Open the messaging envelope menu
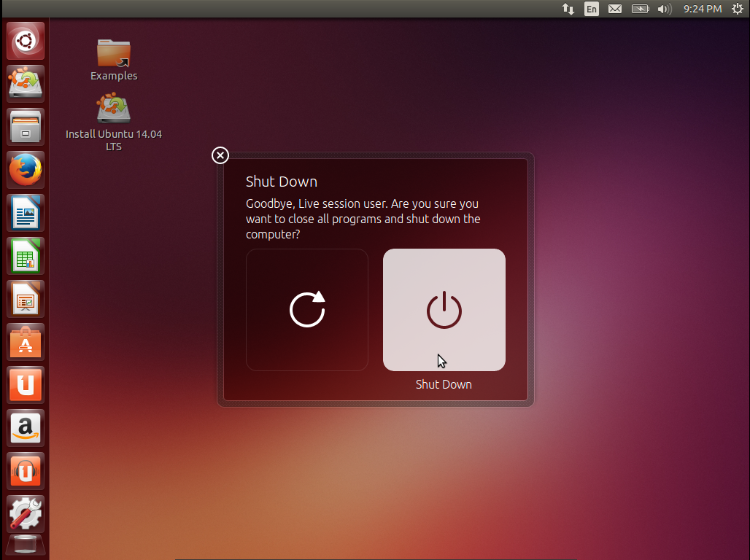The height and width of the screenshot is (560, 750). pos(615,9)
